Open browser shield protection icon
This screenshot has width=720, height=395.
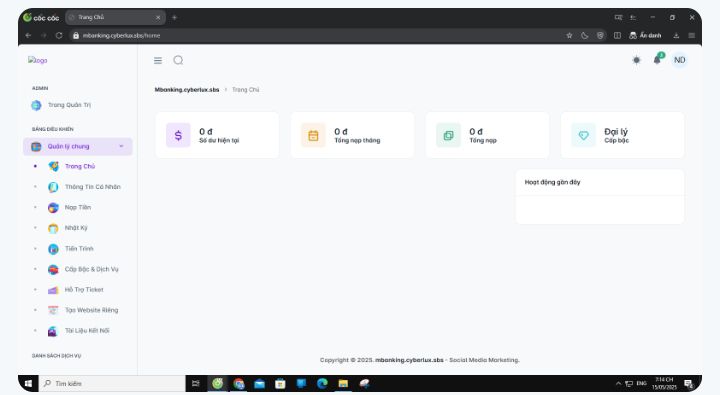click(x=600, y=35)
